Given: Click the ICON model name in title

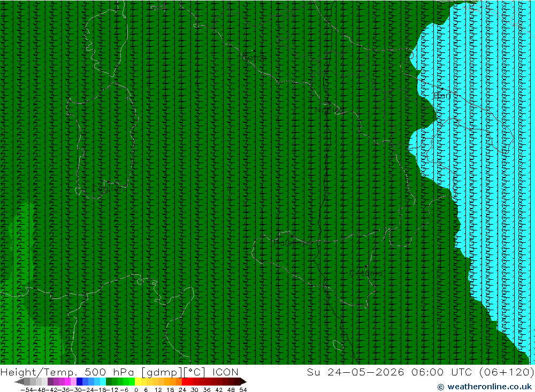Looking at the screenshot, I should 225,372.
